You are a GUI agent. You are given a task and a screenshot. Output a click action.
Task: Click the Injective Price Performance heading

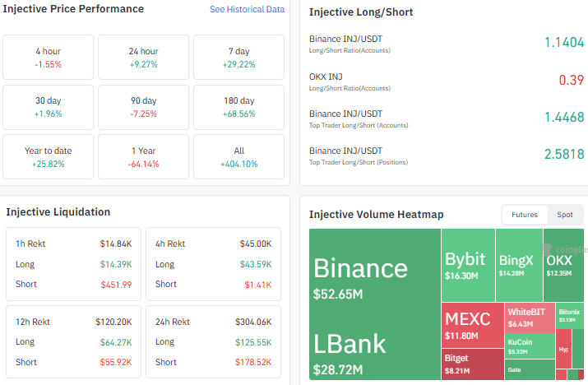pyautogui.click(x=73, y=8)
